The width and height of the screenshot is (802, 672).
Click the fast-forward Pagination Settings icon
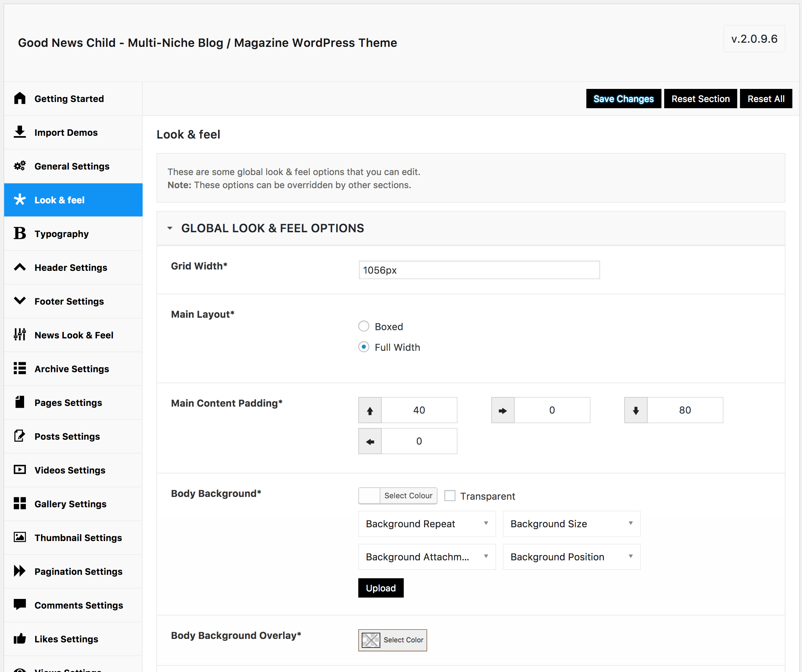pyautogui.click(x=20, y=571)
